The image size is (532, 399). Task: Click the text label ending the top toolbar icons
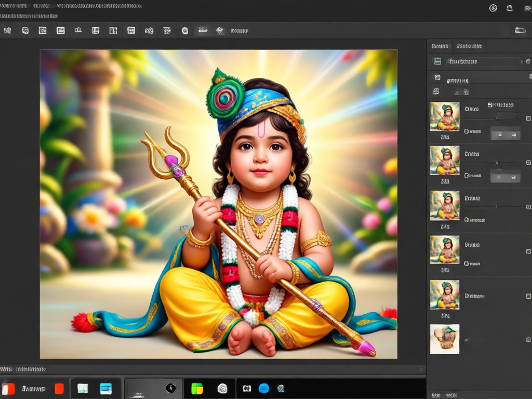tap(239, 31)
